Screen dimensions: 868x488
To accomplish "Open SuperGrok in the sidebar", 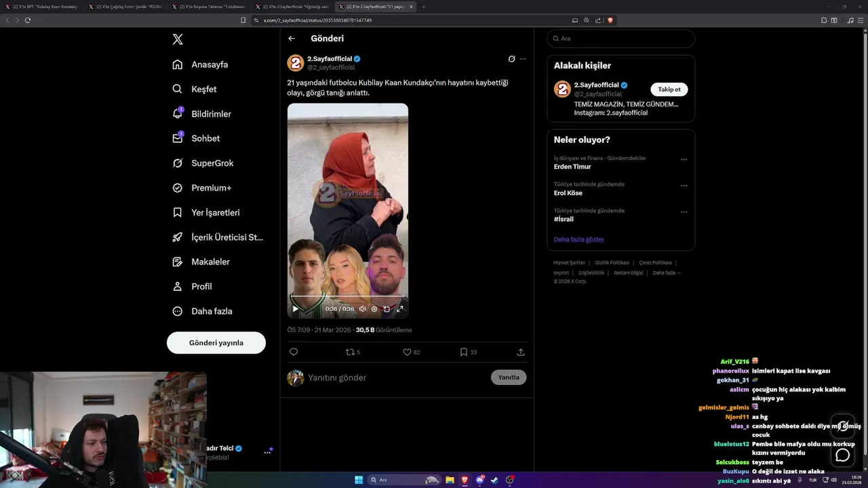I will 203,163.
